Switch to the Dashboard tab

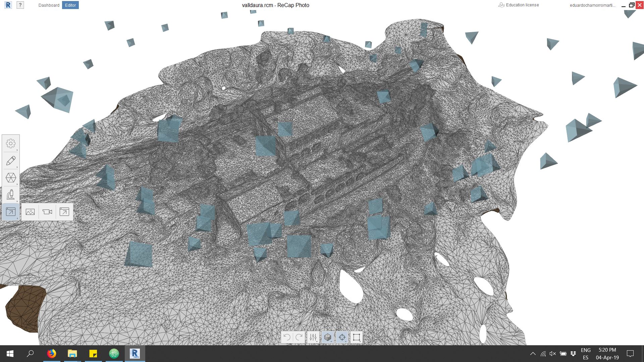[49, 5]
